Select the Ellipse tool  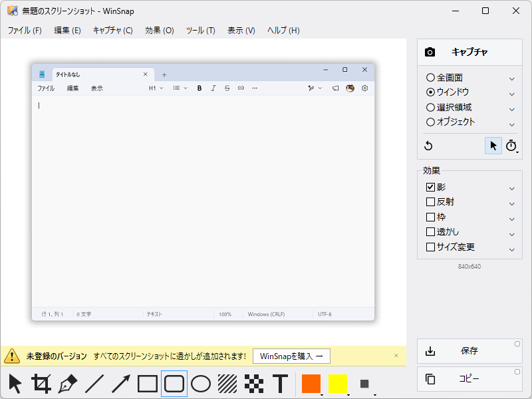(x=201, y=384)
